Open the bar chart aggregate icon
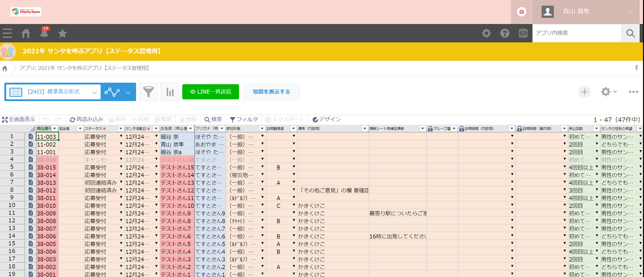This screenshot has width=644, height=277. click(x=170, y=92)
